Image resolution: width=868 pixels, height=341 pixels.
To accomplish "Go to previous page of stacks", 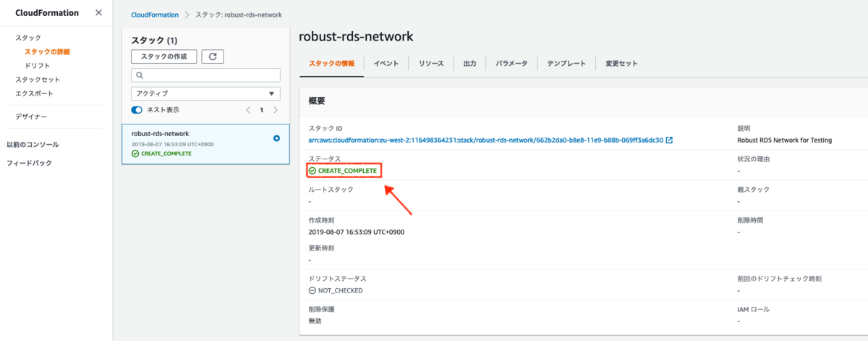I will tap(248, 110).
